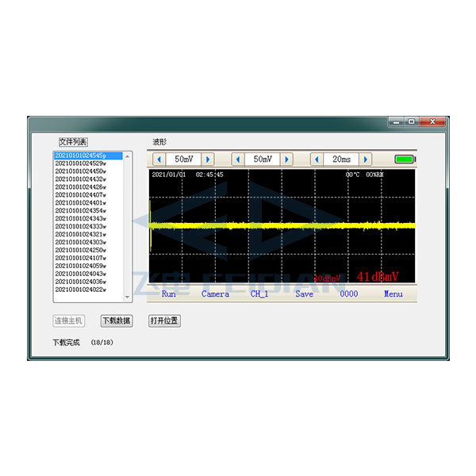Image resolution: width=476 pixels, height=476 pixels.
Task: Click the 41dBmV reading on waveform
Action: click(378, 277)
